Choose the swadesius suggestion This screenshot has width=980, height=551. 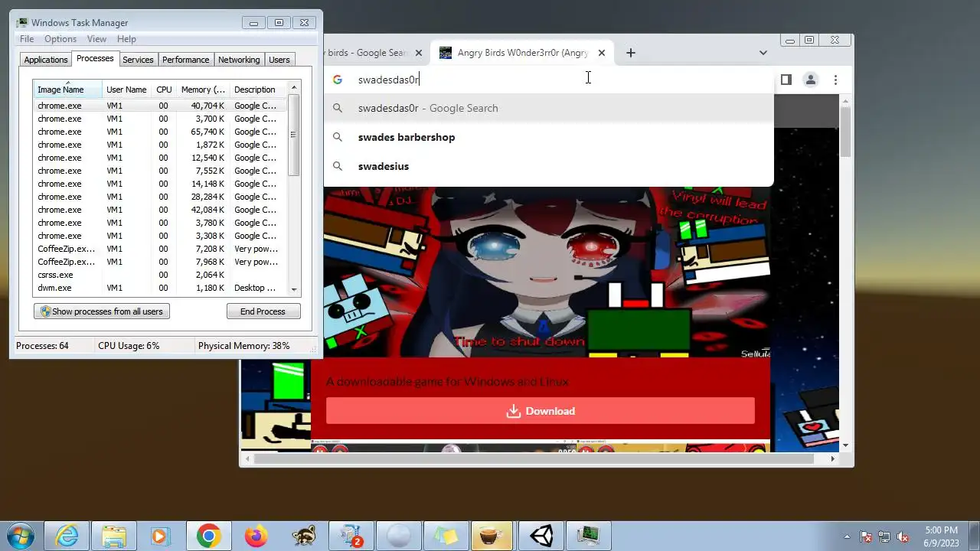coord(548,166)
